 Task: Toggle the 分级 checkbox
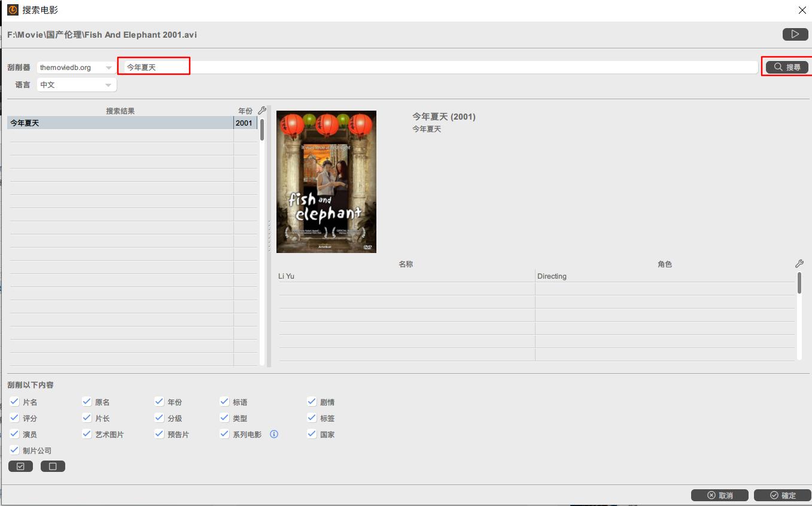[159, 417]
